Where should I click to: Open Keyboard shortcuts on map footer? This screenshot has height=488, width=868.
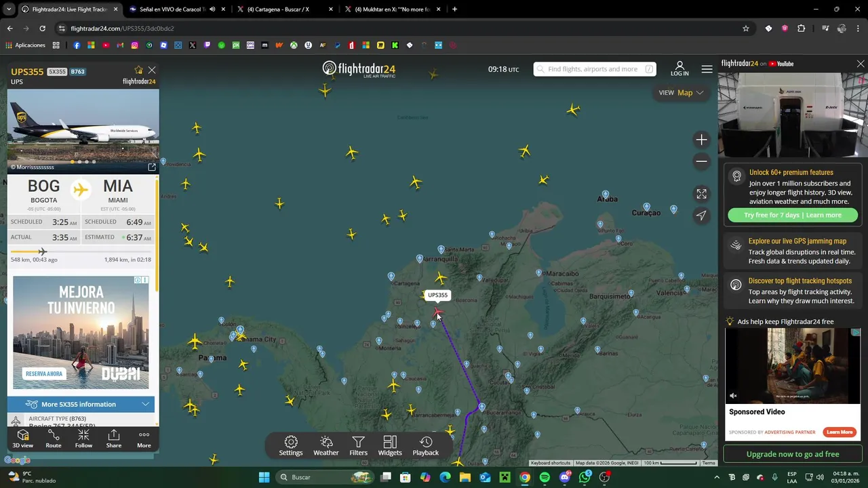click(551, 463)
